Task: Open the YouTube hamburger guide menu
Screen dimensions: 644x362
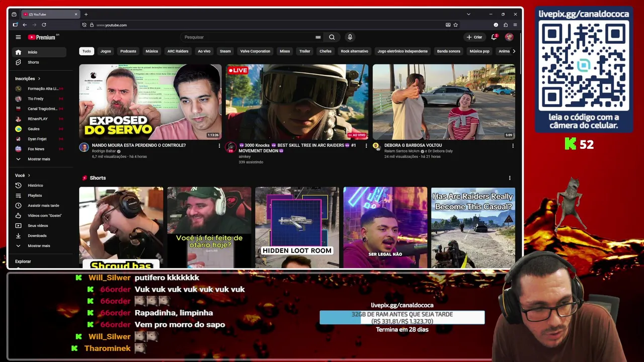Action: tap(18, 37)
